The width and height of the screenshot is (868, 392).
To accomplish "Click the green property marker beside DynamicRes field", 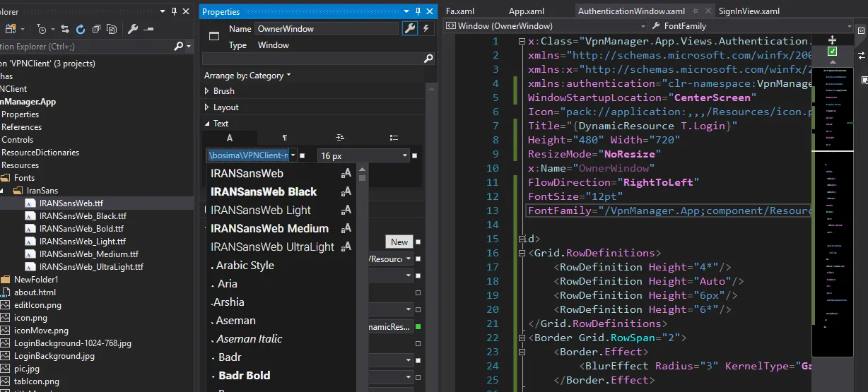I will coord(418,327).
